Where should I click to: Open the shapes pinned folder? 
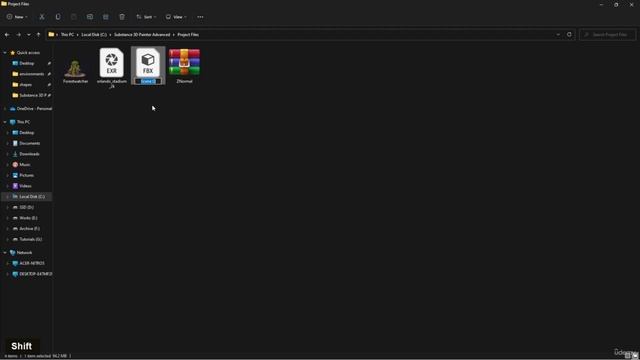pos(25,84)
